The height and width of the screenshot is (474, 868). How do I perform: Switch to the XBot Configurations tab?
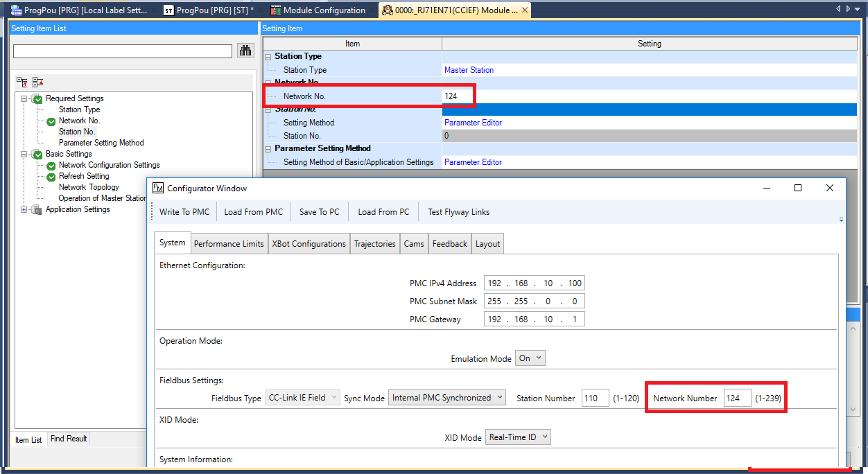[x=309, y=244]
